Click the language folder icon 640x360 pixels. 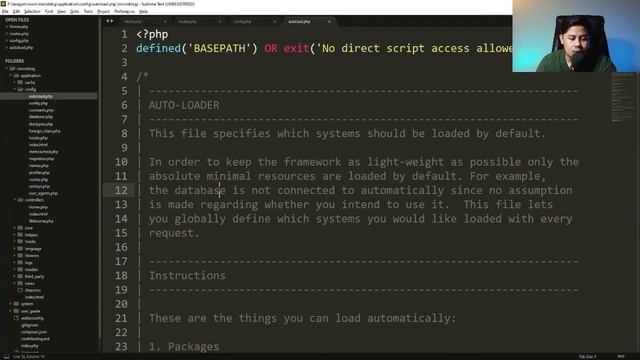tap(20, 249)
